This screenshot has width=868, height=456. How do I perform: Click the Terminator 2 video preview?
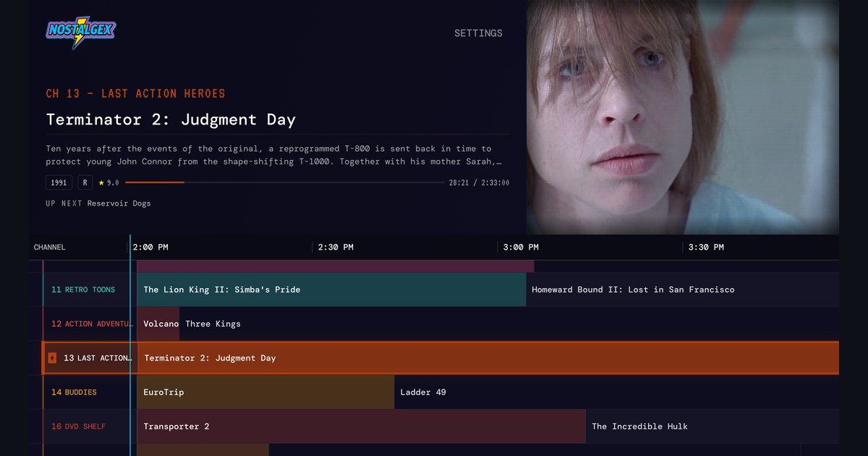pos(683,117)
